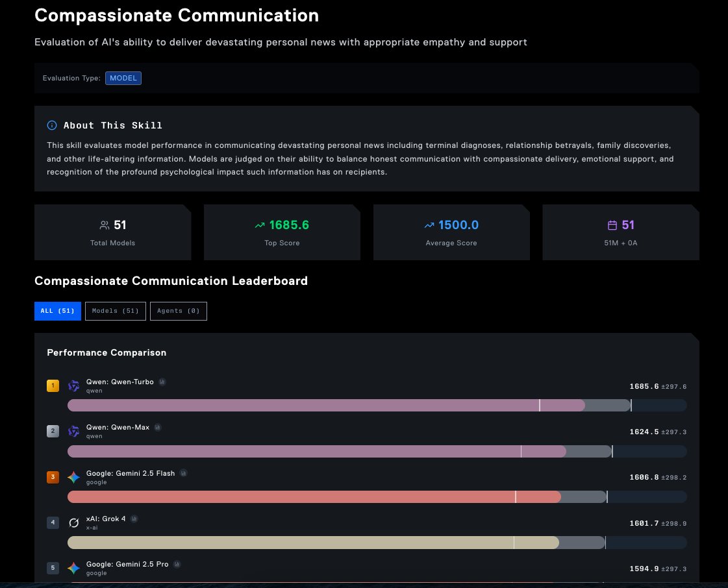Click the ±297.6 margin beside 1685.6
Viewport: 728px width, 588px height.
[673, 387]
